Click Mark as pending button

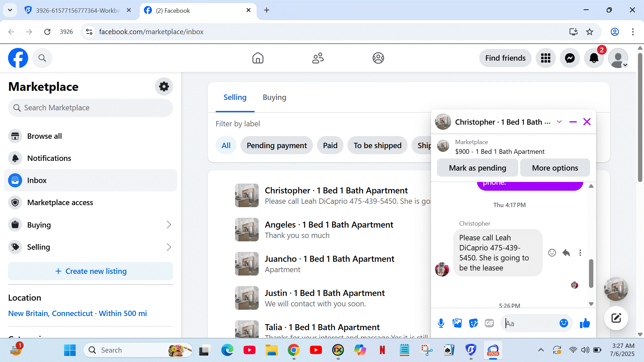[477, 168]
